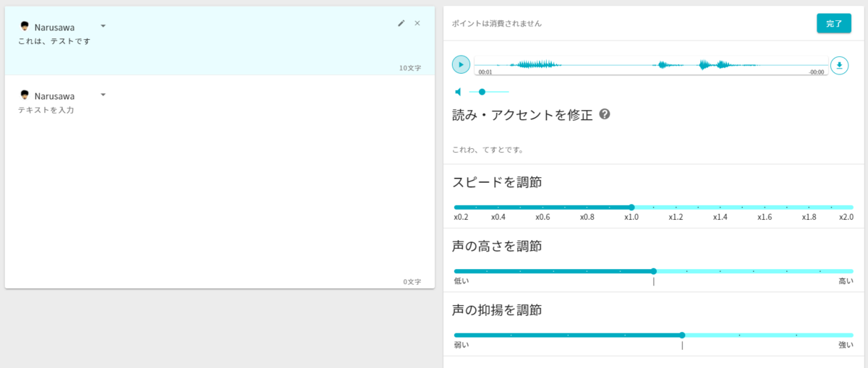Edit the first Narusawa text entry
The width and height of the screenshot is (868, 368).
coord(401,23)
